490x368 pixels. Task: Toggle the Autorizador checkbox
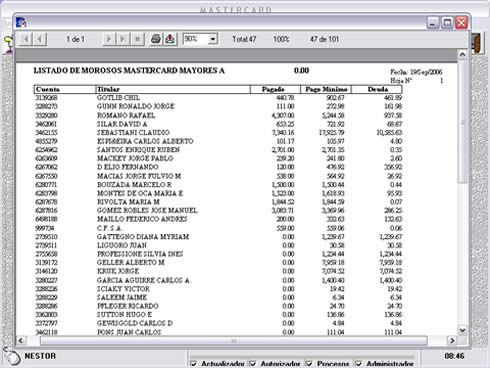pos(253,364)
